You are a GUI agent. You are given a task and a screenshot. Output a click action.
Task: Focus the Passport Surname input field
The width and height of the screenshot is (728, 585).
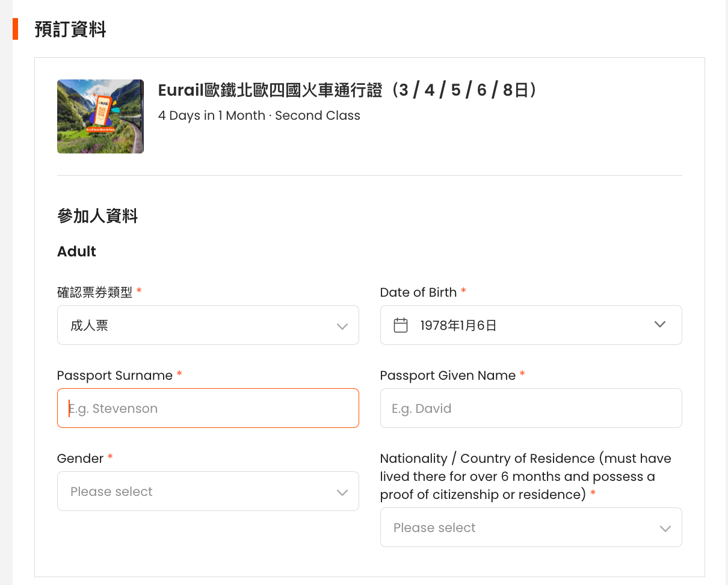pos(208,408)
